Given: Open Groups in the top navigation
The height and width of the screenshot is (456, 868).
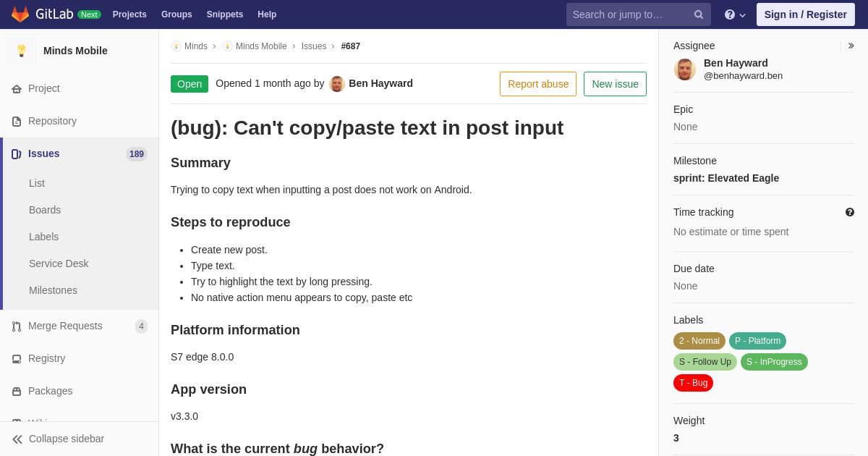Looking at the screenshot, I should [176, 14].
